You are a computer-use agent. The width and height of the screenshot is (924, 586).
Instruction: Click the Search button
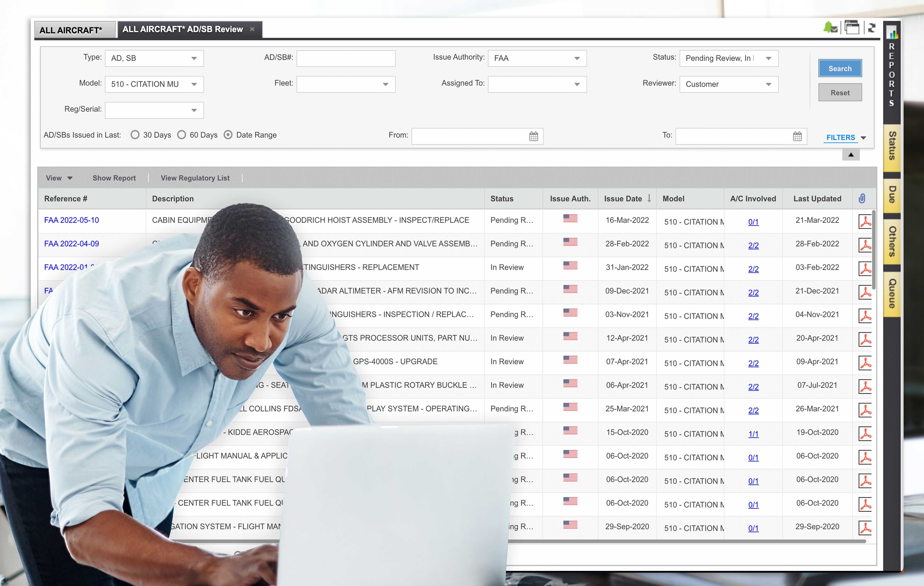click(839, 68)
